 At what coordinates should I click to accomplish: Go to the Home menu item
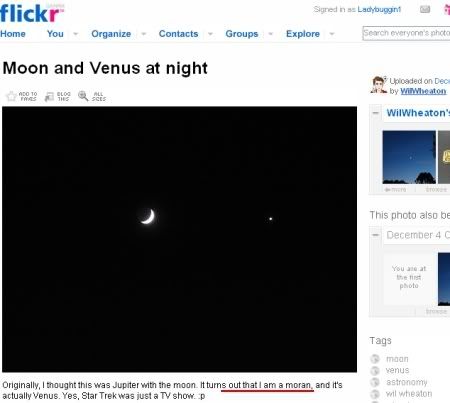pyautogui.click(x=13, y=34)
